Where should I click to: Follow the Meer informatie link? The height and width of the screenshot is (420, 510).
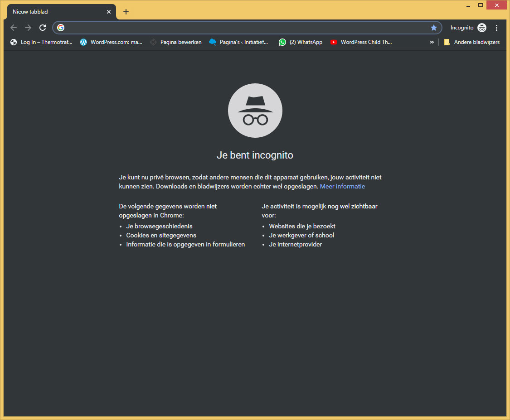343,186
